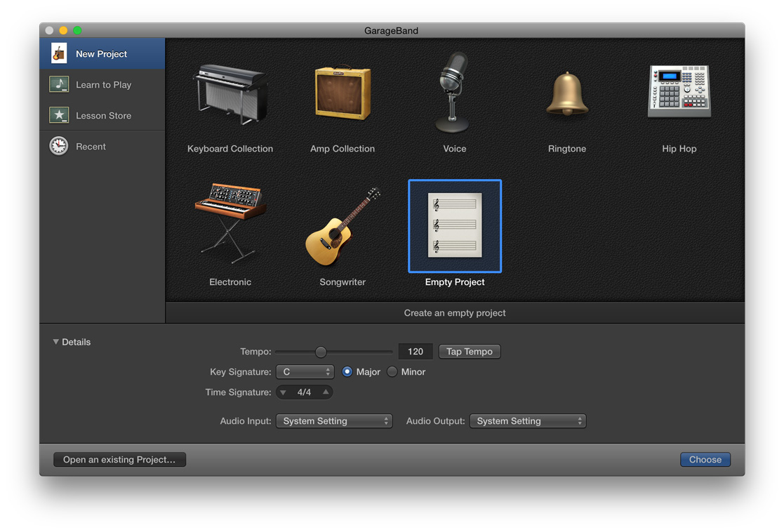Pick the Songwriter acoustic guitar icon
Screen dimensions: 784x532
(343, 227)
